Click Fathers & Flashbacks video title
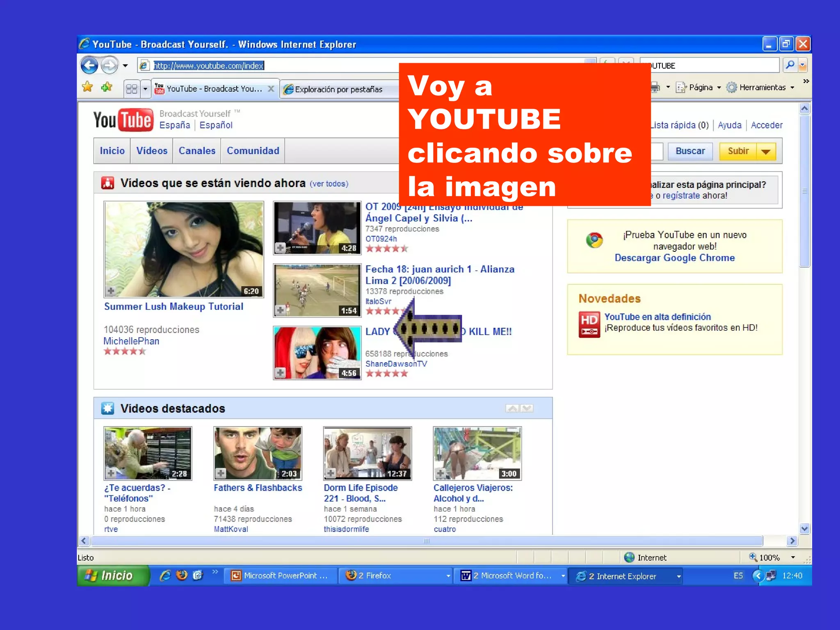The height and width of the screenshot is (630, 840). click(258, 488)
